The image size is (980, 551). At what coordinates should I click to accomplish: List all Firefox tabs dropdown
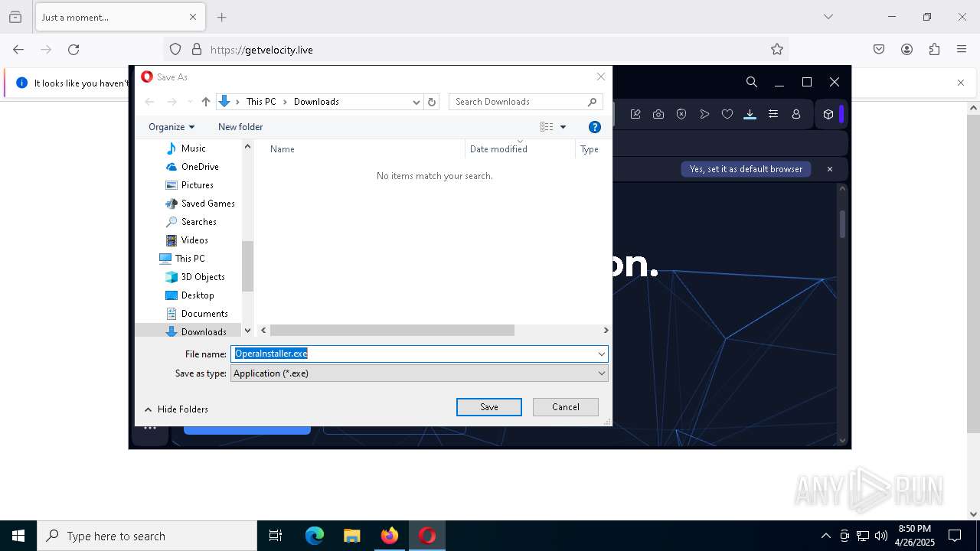[x=828, y=17]
